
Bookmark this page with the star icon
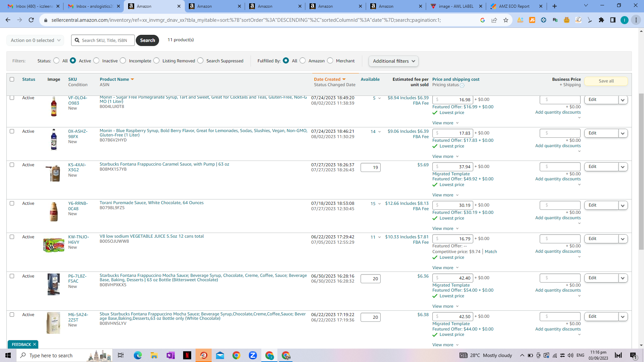(x=506, y=20)
